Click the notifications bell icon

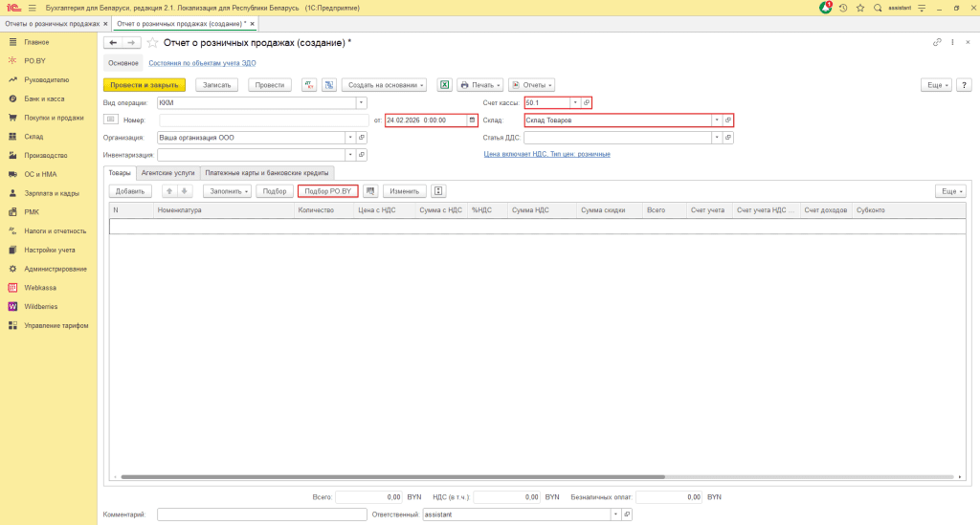click(826, 8)
